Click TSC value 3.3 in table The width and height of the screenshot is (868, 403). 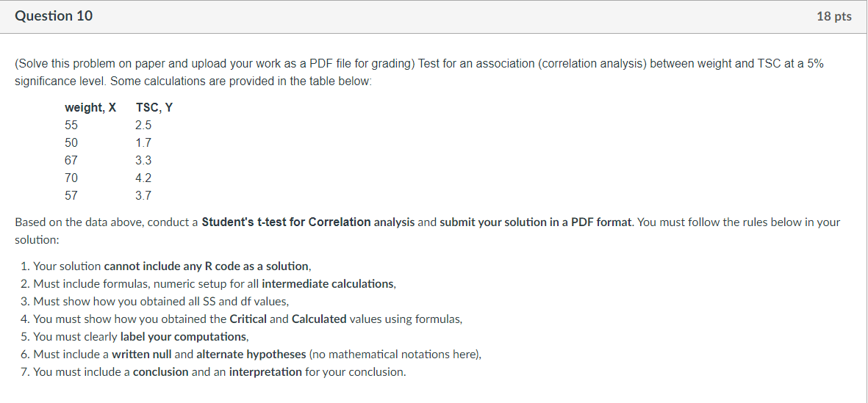(x=143, y=161)
